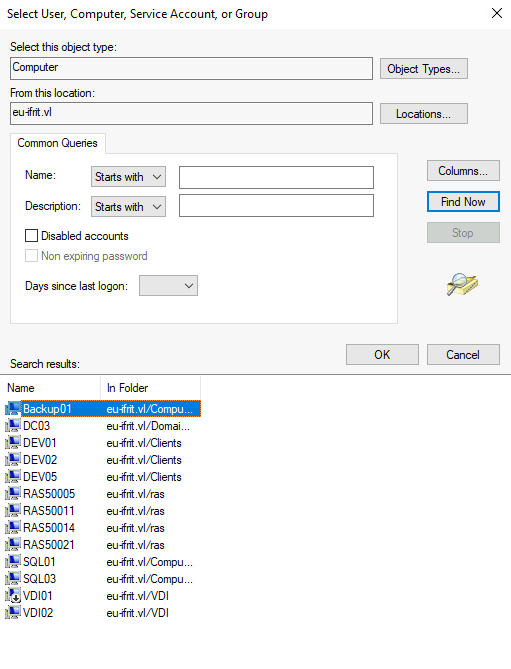Screen dimensions: 511x669
Task: Sort results by Name column header
Action: (51, 388)
